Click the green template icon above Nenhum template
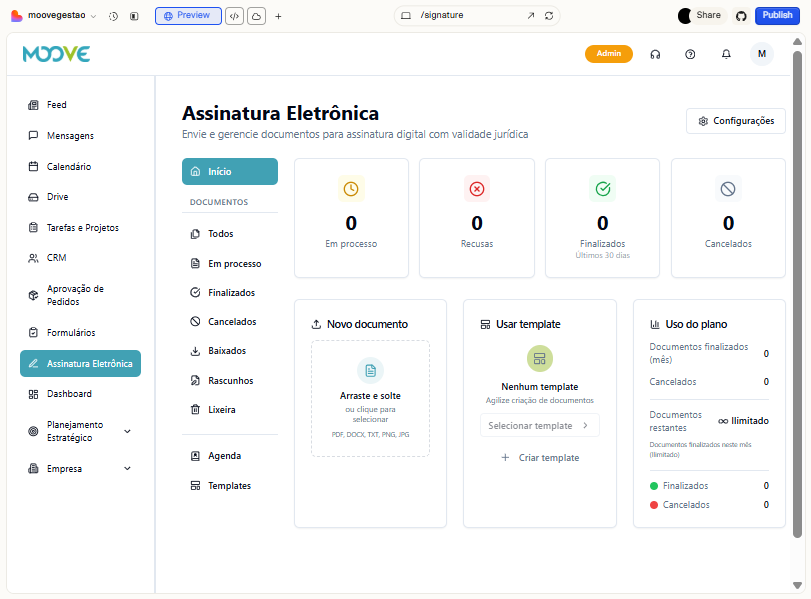 (x=539, y=358)
